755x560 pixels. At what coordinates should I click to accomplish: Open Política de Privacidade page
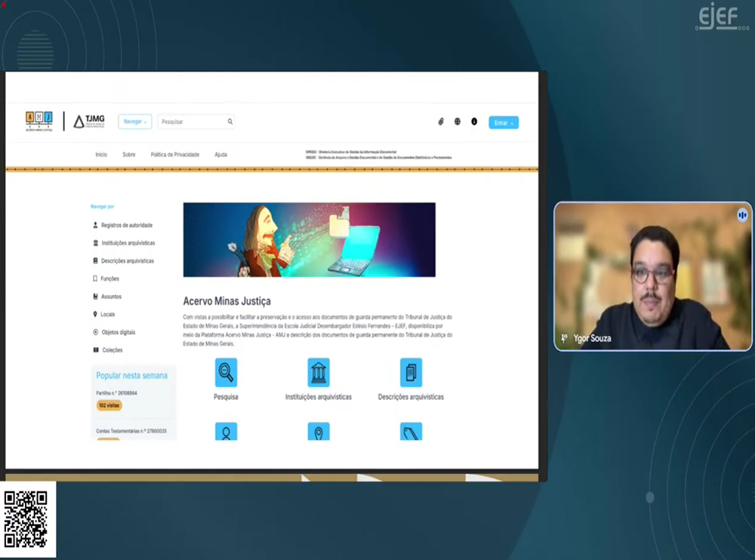coord(175,155)
